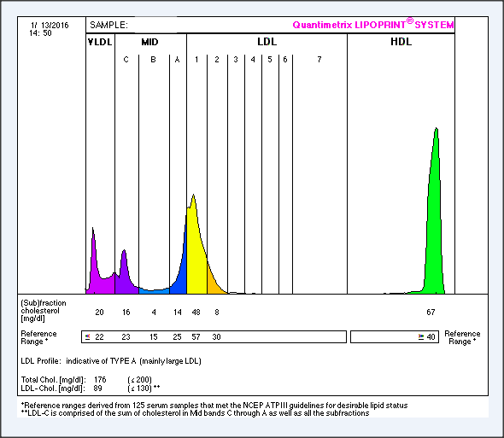
Task: Click the VLDL column header
Action: pos(100,42)
